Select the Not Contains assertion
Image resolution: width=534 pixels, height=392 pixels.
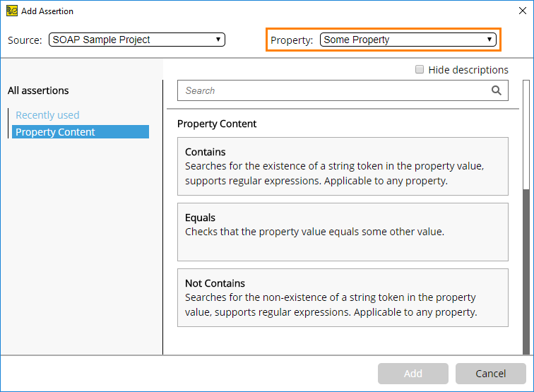343,297
